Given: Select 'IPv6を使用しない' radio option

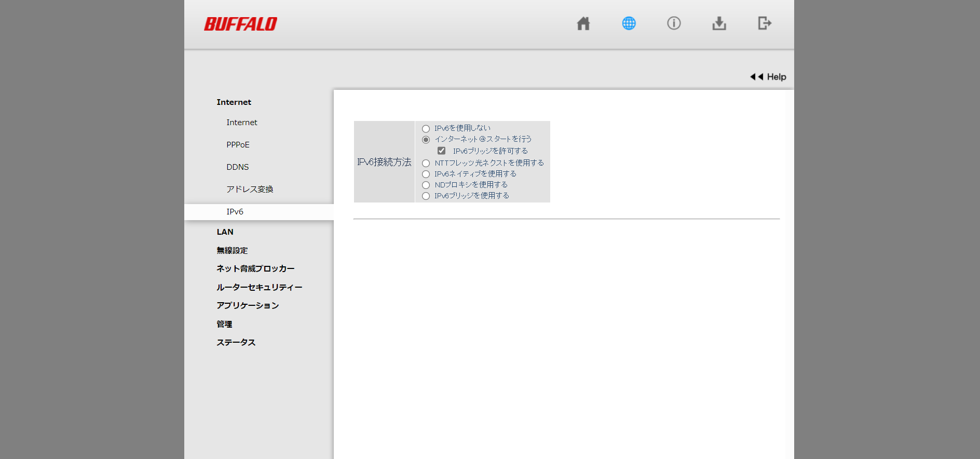Looking at the screenshot, I should (x=426, y=129).
